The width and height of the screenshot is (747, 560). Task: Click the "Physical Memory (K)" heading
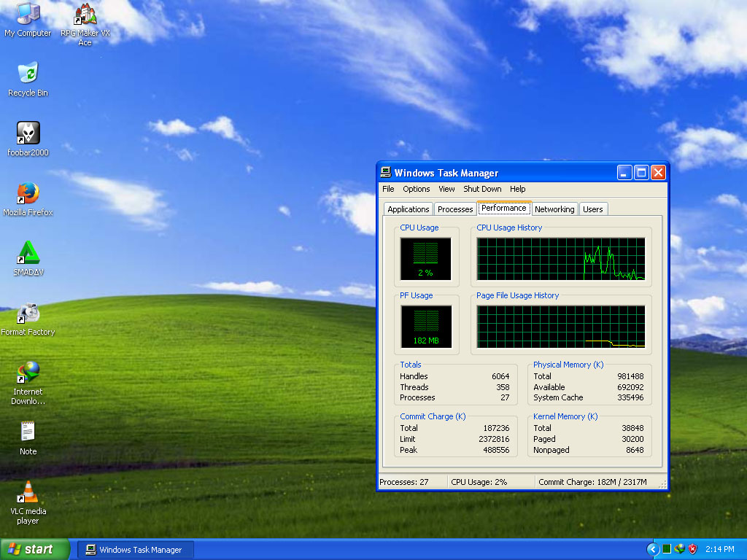(568, 365)
